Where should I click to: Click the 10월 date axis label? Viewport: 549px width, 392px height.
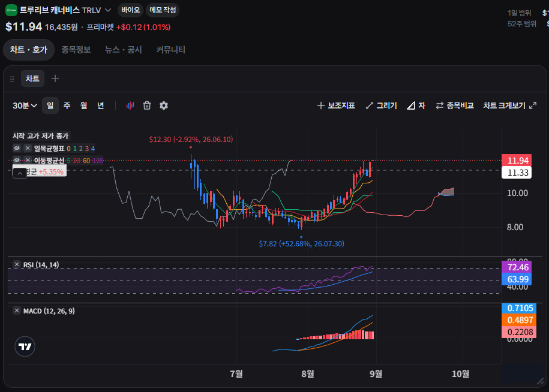point(460,374)
